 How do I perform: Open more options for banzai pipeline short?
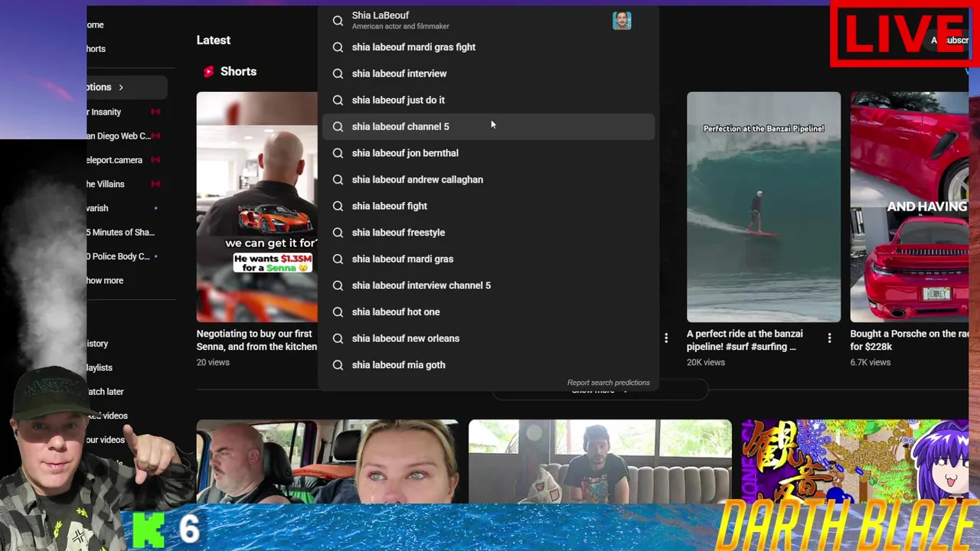click(x=829, y=337)
